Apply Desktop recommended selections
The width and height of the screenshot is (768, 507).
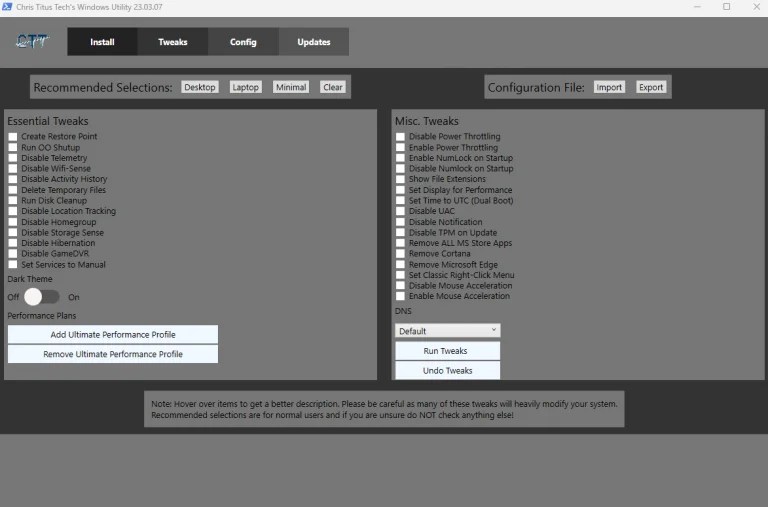click(x=200, y=87)
